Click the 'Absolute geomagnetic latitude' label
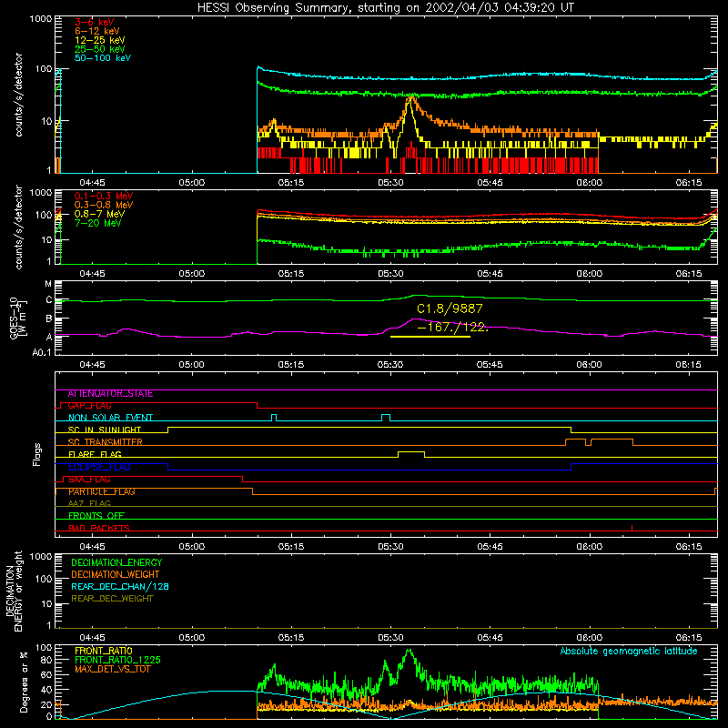 tap(629, 652)
